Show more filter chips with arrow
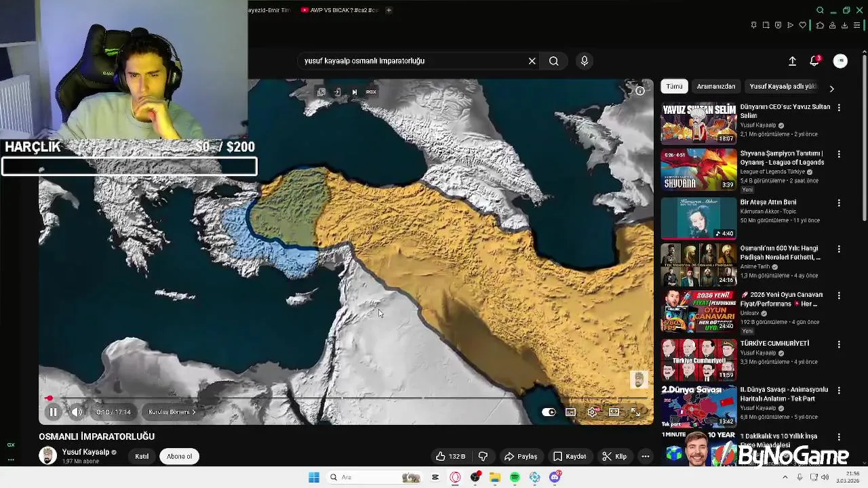 point(831,88)
